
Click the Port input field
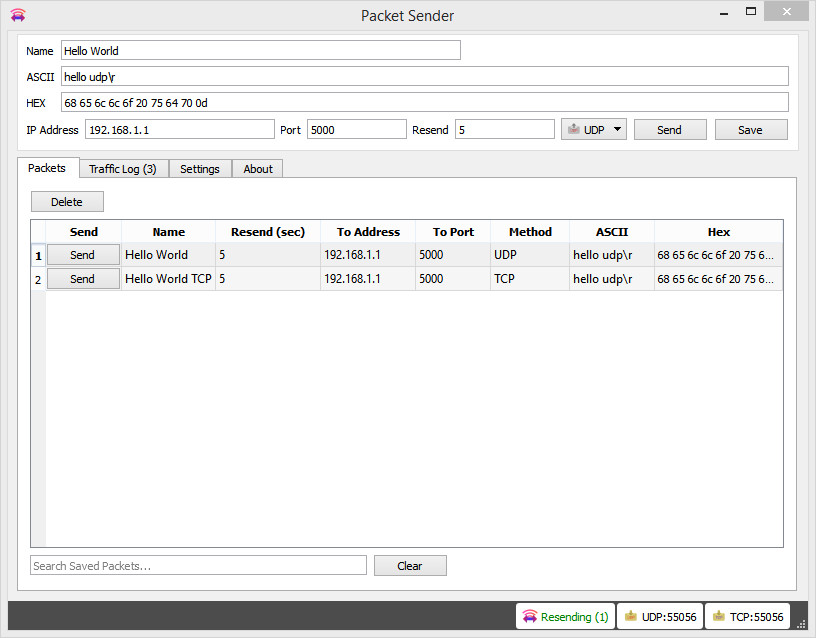(x=356, y=130)
